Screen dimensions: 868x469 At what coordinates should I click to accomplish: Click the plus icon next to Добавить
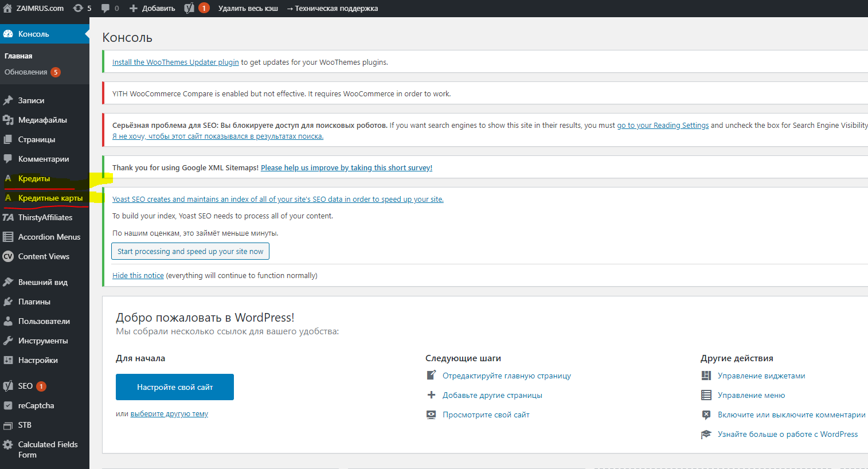tap(134, 9)
